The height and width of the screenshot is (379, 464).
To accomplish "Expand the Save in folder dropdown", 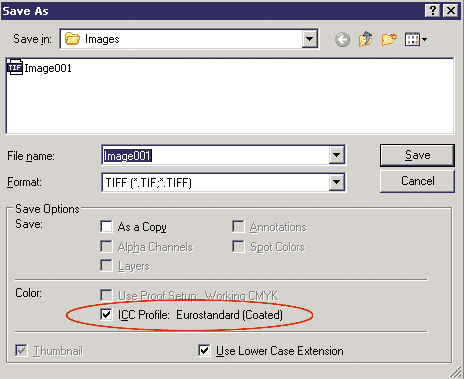I will pos(310,39).
